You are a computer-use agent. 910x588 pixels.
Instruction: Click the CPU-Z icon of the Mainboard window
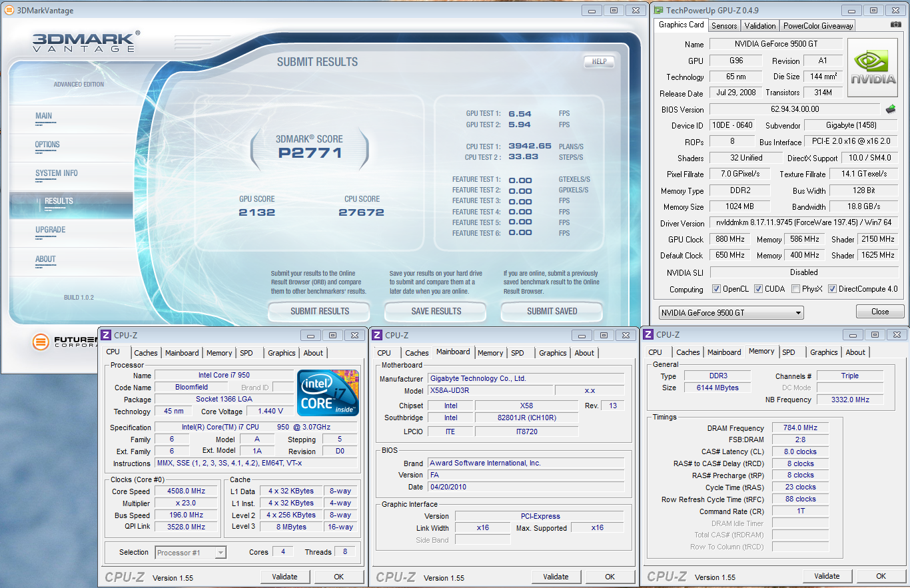[x=377, y=335]
